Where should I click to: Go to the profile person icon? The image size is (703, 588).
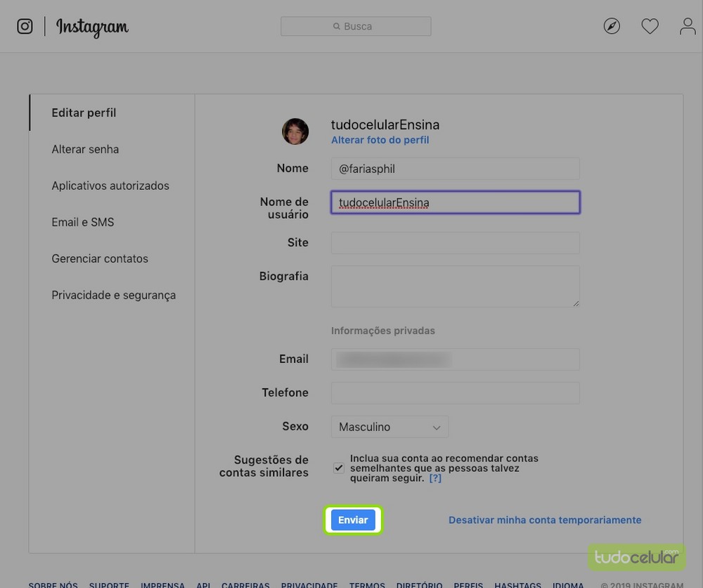687,27
